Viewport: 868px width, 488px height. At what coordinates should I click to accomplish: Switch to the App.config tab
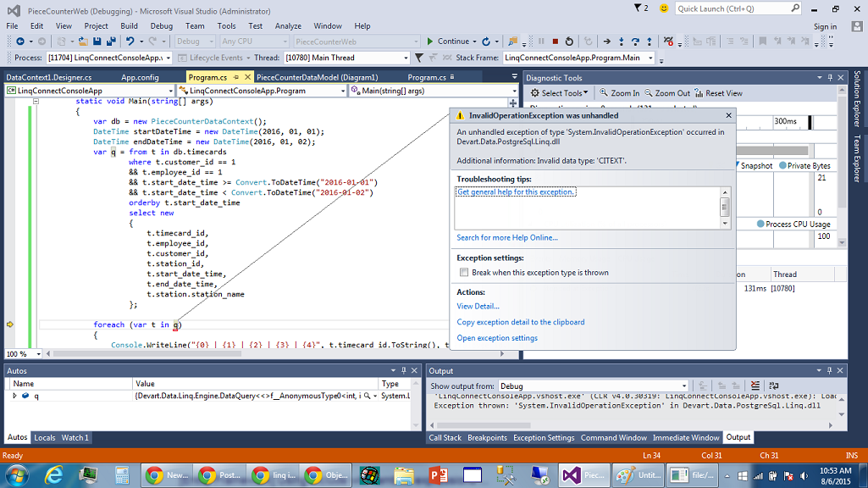(x=140, y=78)
